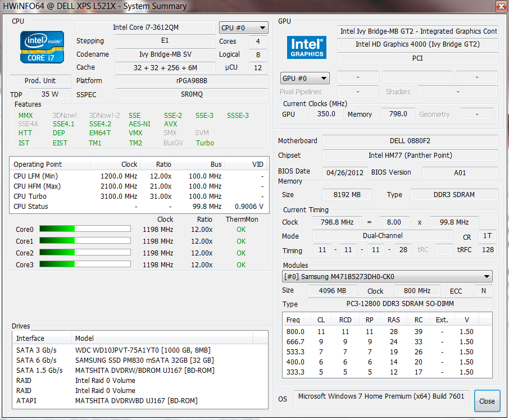Image resolution: width=509 pixels, height=420 pixels.
Task: Select the CPU LFM (Min) row
Action: click(x=139, y=176)
